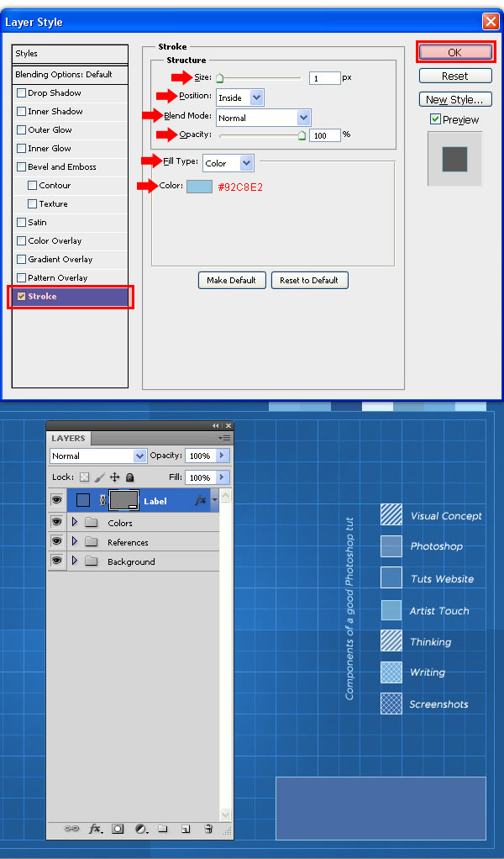This screenshot has height=859, width=504.
Task: Close the Layers panel
Action: click(x=228, y=425)
